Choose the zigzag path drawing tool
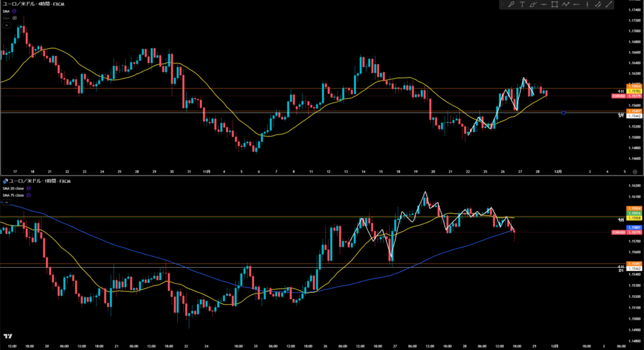This screenshot has width=644, height=350. [x=566, y=5]
